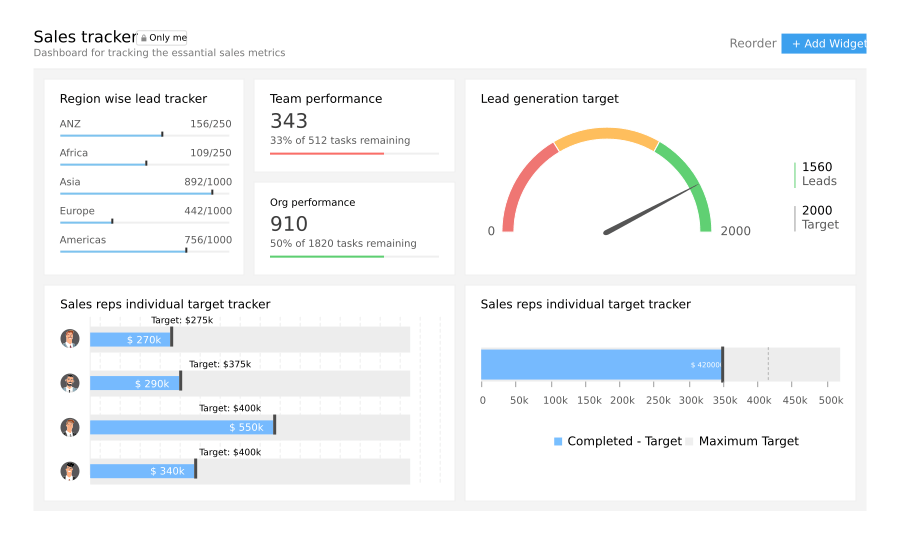Click the $ 290k sales bar
Screen dimensions: 900x543
[x=135, y=383]
